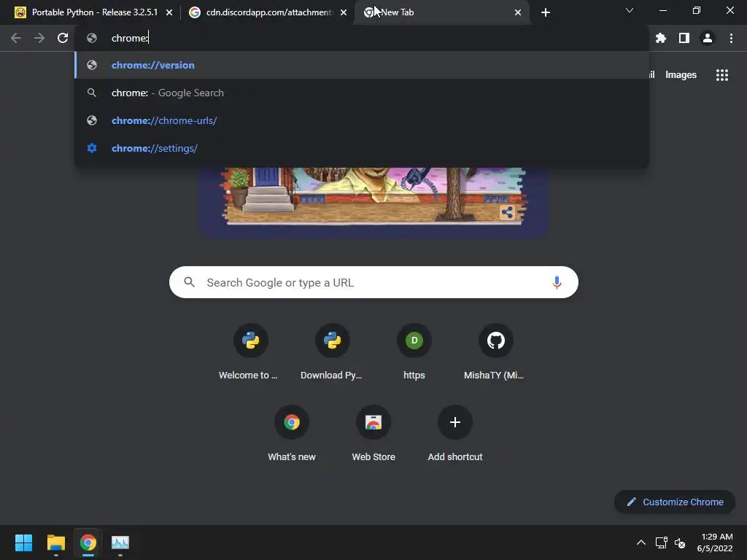Screen dimensions: 747x560
Task: Show hidden system tray icons
Action: point(641,542)
